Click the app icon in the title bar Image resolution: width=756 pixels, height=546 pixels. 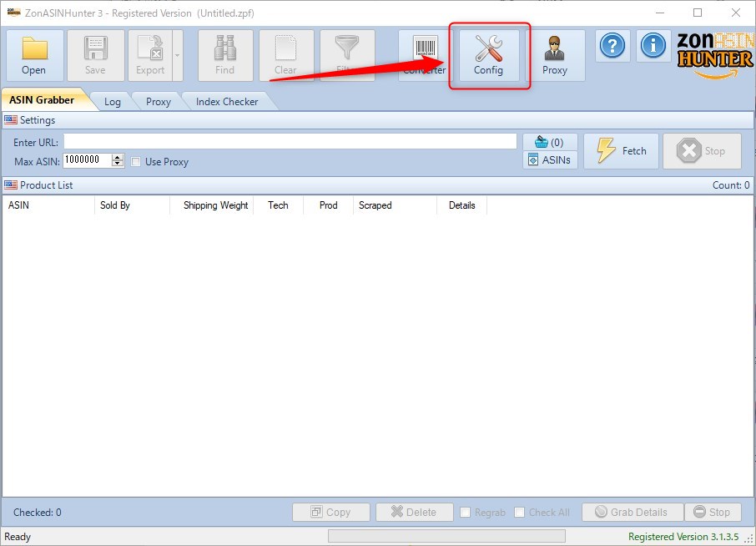click(13, 13)
